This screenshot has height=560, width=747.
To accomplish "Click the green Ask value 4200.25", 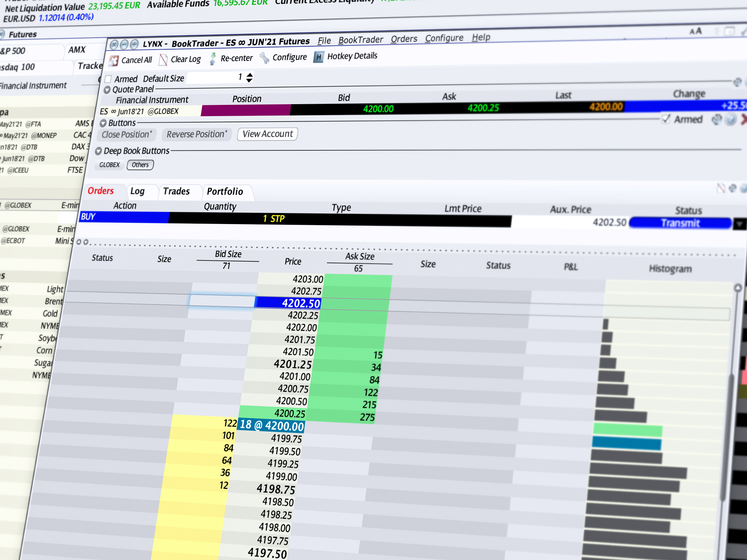I will 483,108.
